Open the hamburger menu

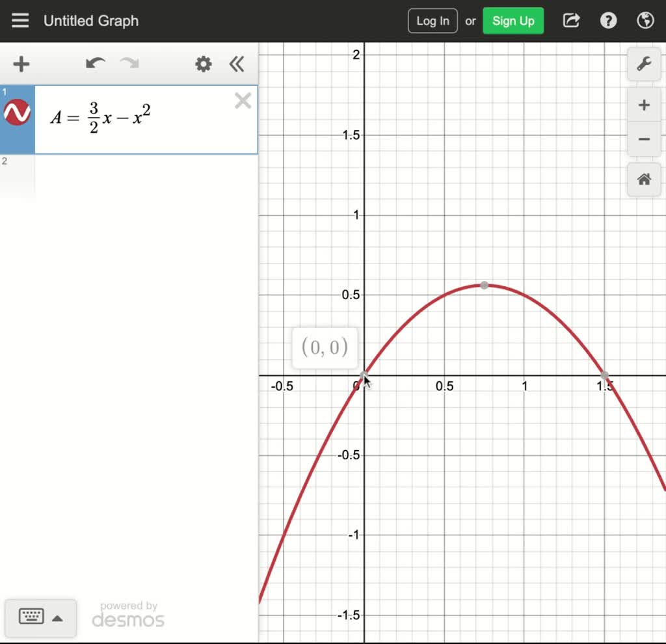point(20,20)
